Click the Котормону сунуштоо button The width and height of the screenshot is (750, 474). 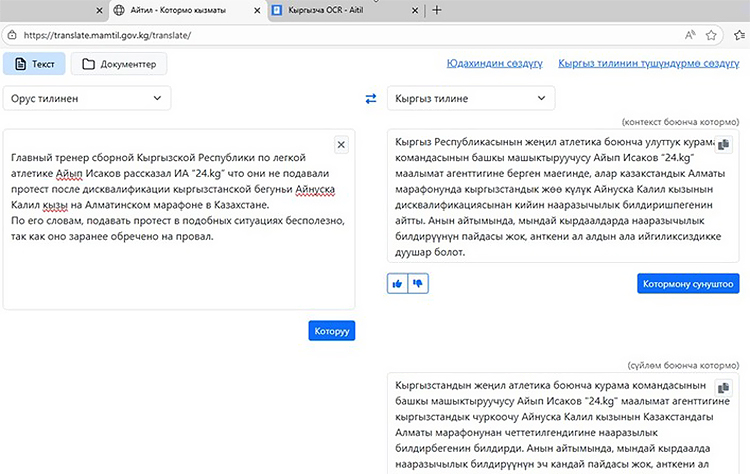point(687,284)
